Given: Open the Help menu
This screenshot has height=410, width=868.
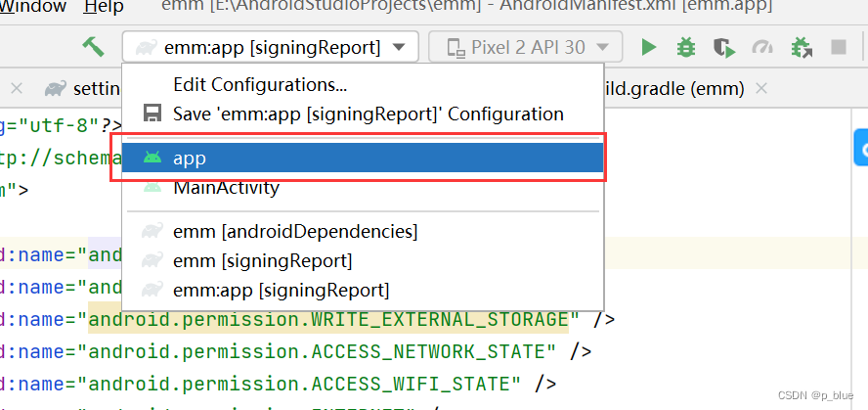Looking at the screenshot, I should point(104,7).
